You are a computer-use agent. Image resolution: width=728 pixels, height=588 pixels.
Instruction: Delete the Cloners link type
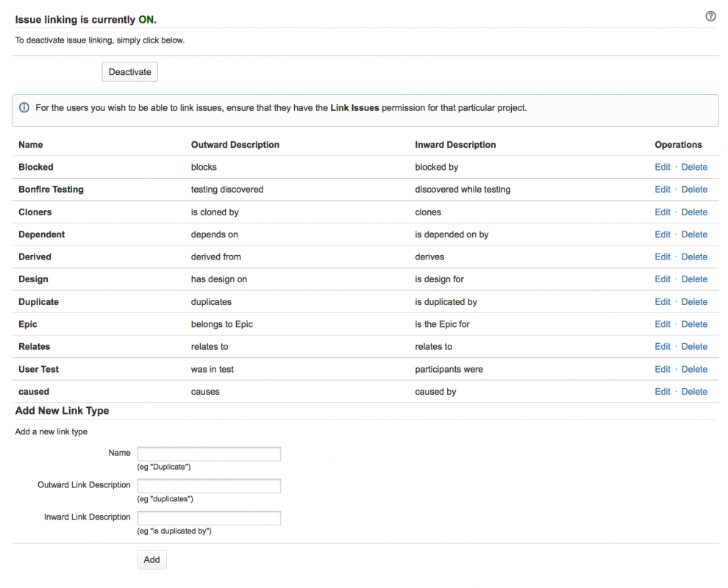[694, 212]
